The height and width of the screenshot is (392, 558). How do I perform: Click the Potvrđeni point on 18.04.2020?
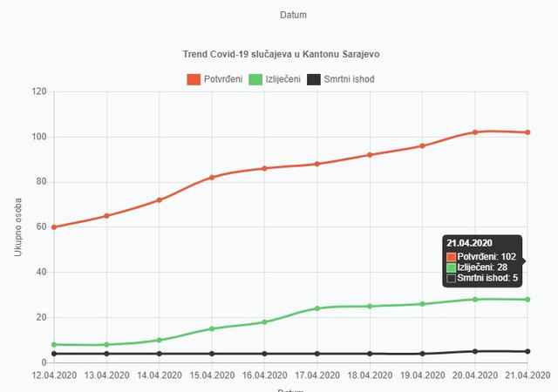[x=370, y=155]
